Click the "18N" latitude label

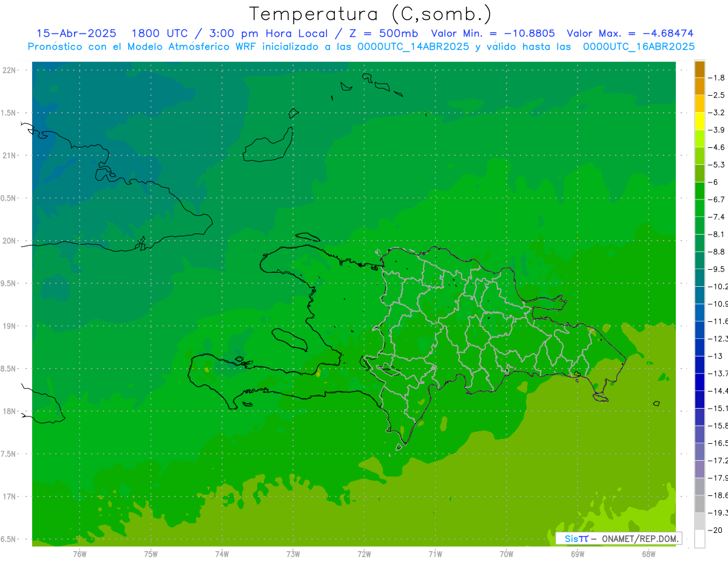tap(8, 411)
